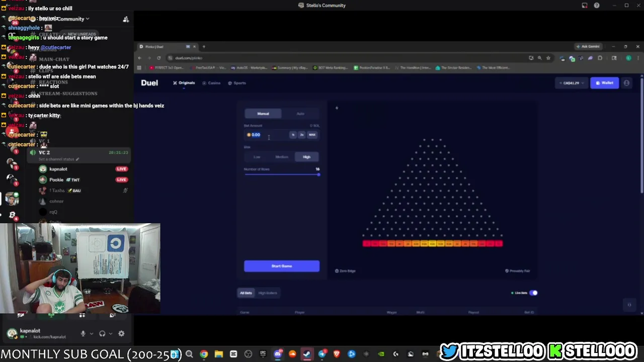Image resolution: width=644 pixels, height=362 pixels.
Task: Open the Wallet button
Action: (x=604, y=83)
